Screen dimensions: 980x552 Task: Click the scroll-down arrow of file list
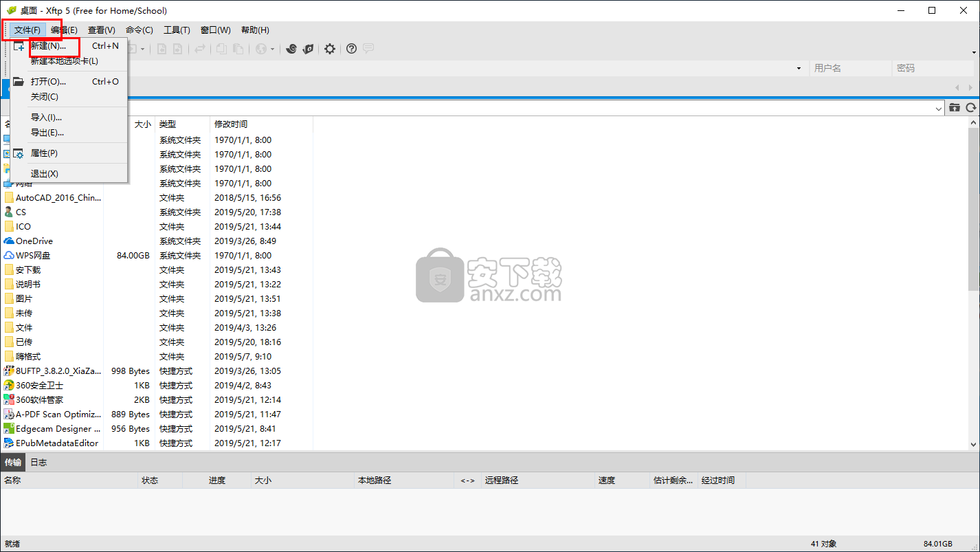coord(974,445)
